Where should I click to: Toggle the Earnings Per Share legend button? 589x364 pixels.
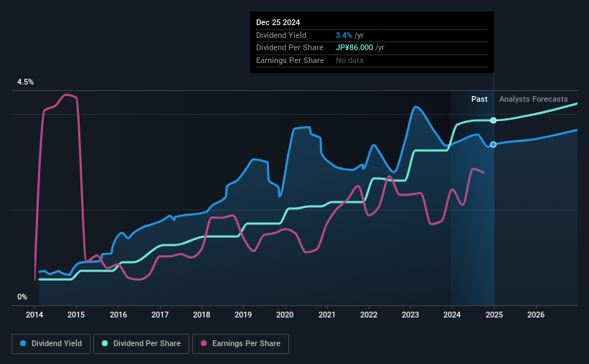pyautogui.click(x=240, y=344)
